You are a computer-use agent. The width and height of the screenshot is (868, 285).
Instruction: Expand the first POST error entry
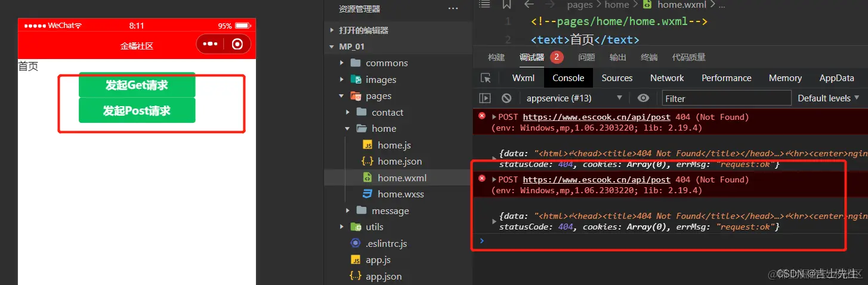click(x=494, y=117)
